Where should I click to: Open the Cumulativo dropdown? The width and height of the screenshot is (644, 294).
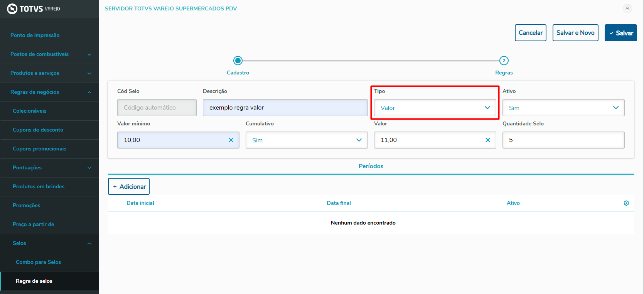click(x=307, y=140)
